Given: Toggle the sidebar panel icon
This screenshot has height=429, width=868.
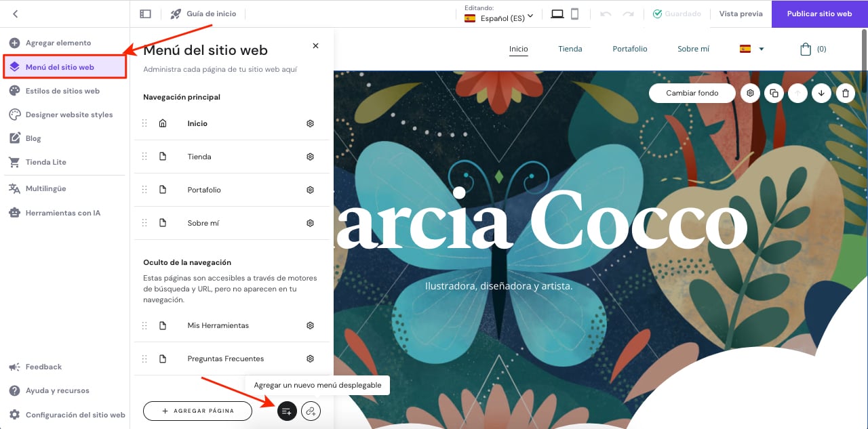Looking at the screenshot, I should pyautogui.click(x=145, y=14).
